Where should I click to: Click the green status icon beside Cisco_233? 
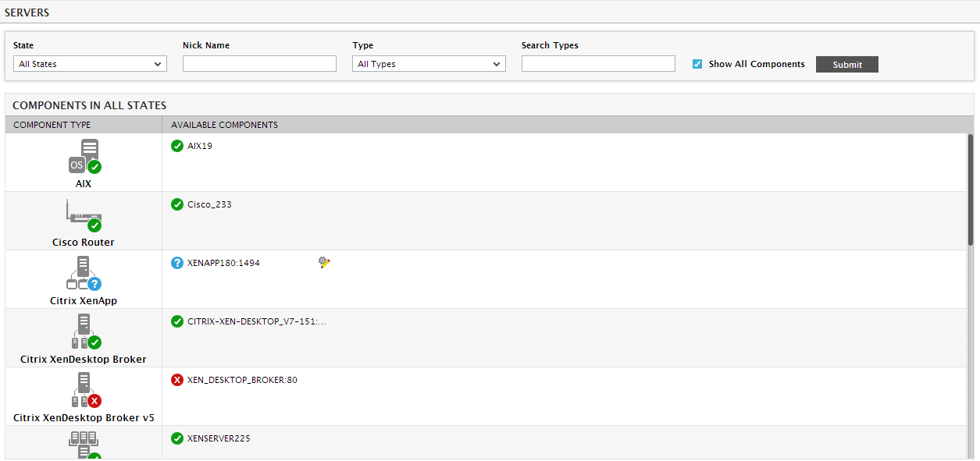point(177,204)
